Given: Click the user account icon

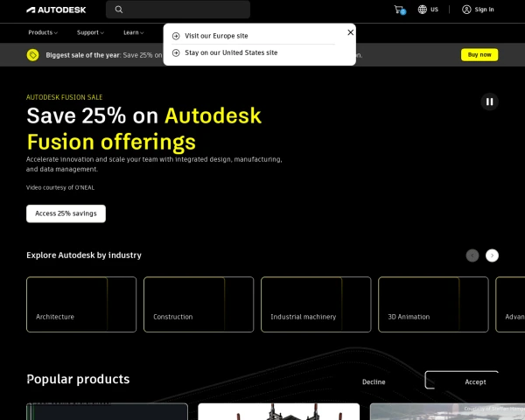Looking at the screenshot, I should (466, 10).
